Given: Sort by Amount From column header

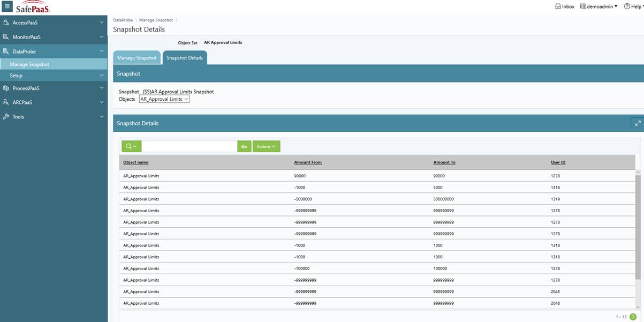Looking at the screenshot, I should tap(308, 162).
